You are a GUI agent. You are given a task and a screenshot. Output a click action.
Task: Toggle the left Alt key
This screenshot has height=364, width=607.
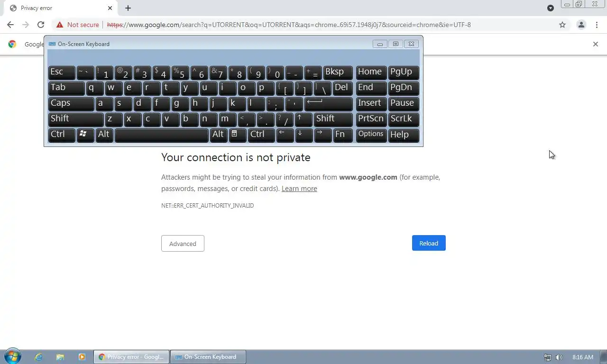tap(104, 135)
